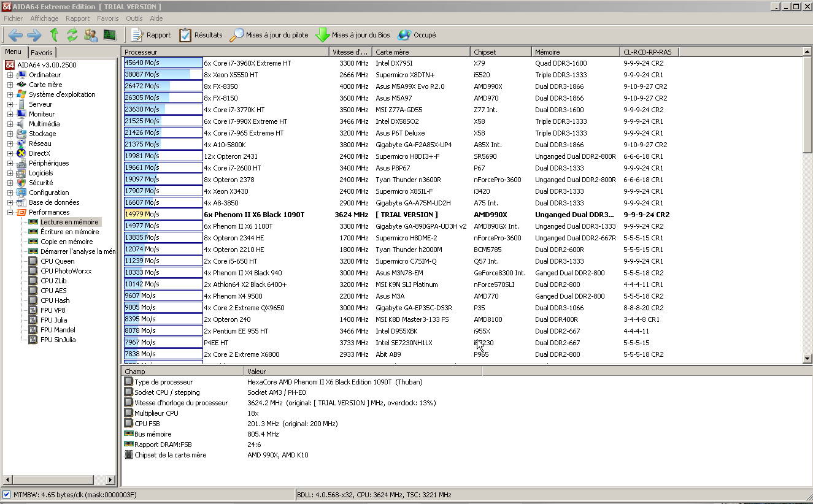
Task: Click Mises à jour du Bios
Action: (x=353, y=35)
